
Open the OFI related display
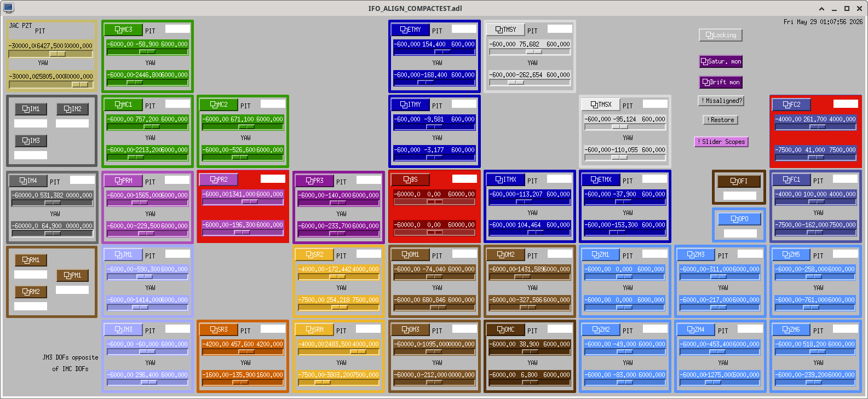(x=739, y=181)
